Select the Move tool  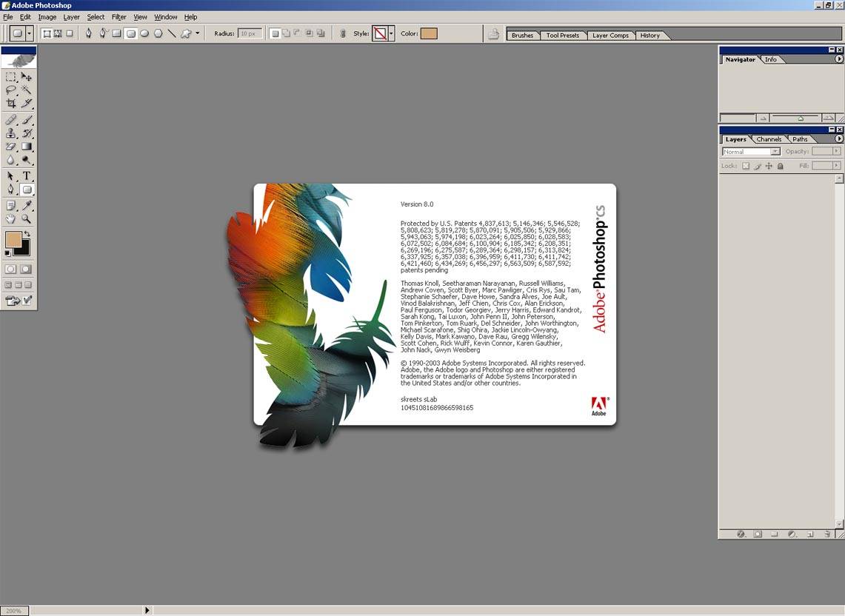pyautogui.click(x=27, y=77)
